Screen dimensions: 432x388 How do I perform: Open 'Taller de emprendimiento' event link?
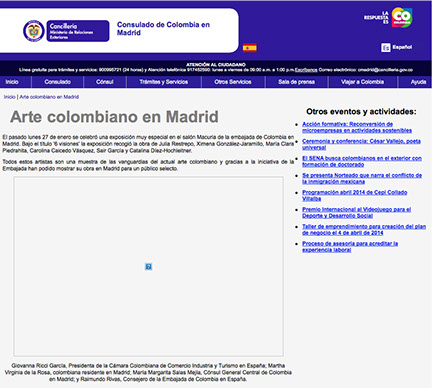click(x=364, y=229)
